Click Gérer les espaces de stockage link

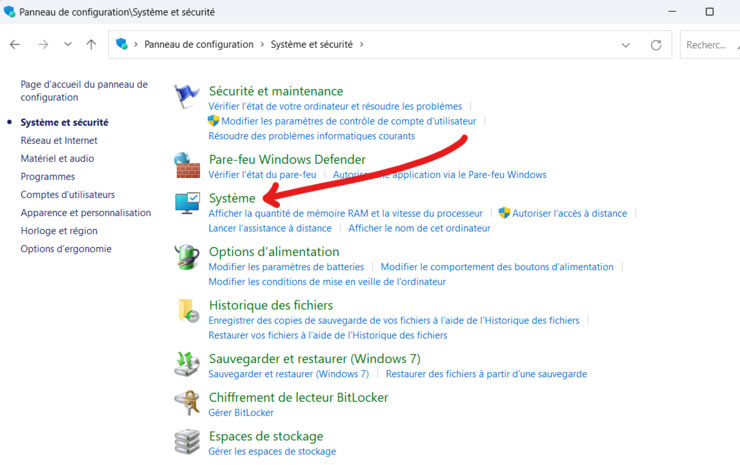coord(272,451)
